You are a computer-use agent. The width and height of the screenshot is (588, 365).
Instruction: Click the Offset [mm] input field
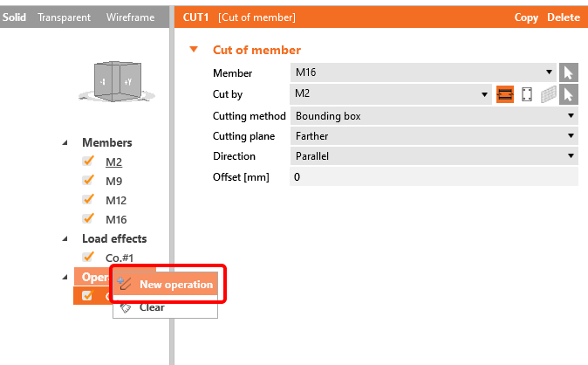pyautogui.click(x=433, y=177)
